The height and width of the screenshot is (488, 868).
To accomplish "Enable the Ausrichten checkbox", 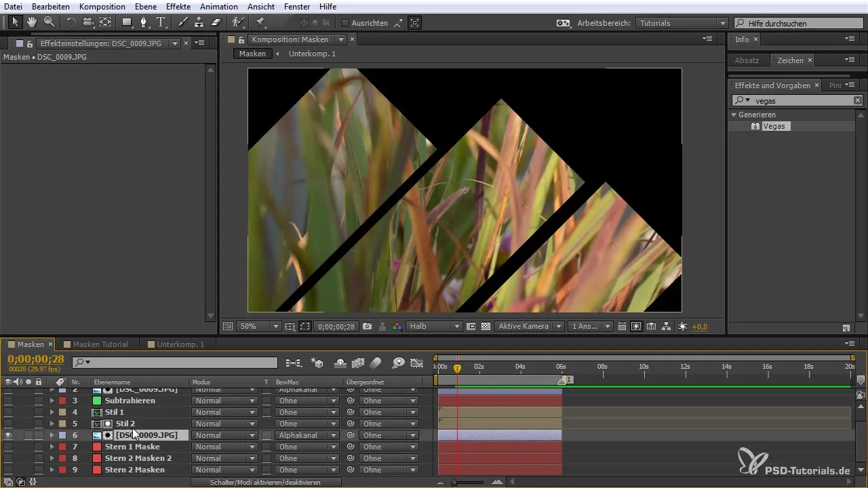I will click(x=344, y=23).
